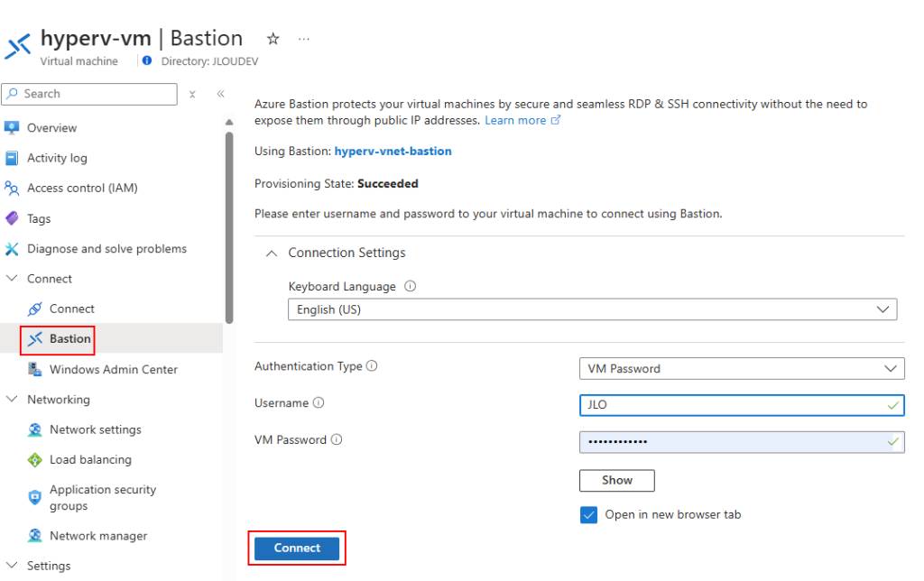Screen dimensions: 924x581
Task: Click the Directory: JLOUDEV text
Action: 209,61
